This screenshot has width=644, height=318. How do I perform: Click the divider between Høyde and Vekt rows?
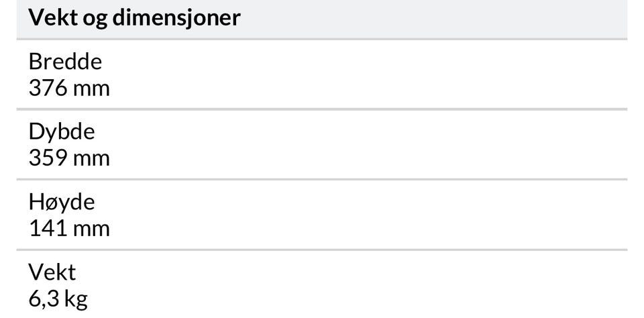point(322,250)
